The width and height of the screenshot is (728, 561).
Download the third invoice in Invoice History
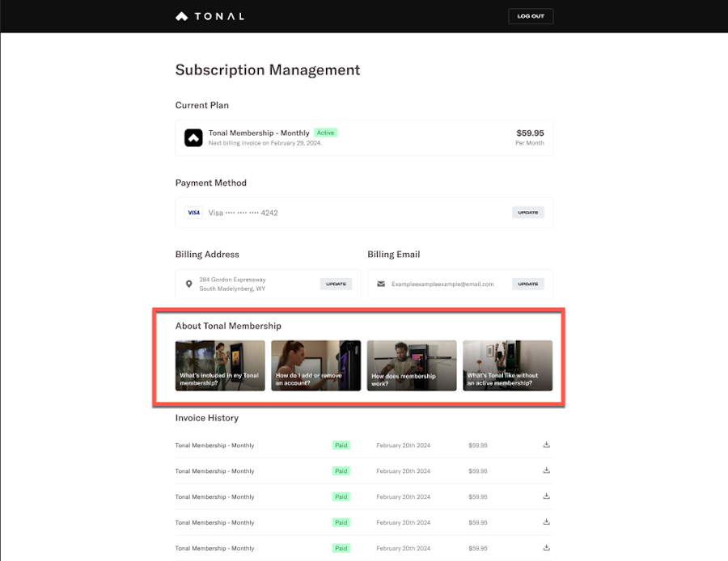(547, 496)
